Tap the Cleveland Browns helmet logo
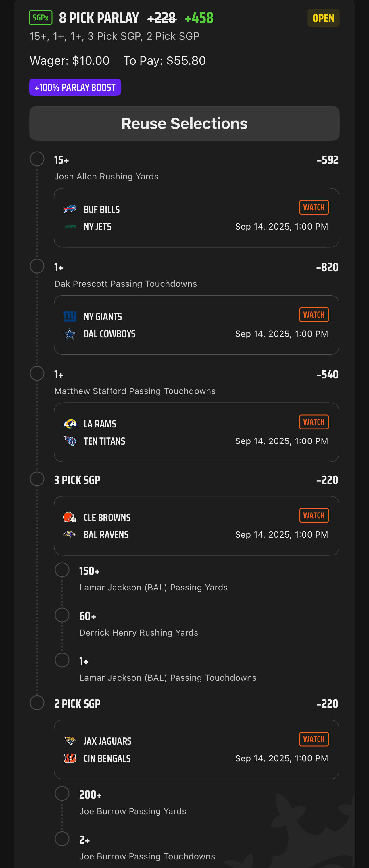Viewport: 369px width, 868px height. (70, 517)
